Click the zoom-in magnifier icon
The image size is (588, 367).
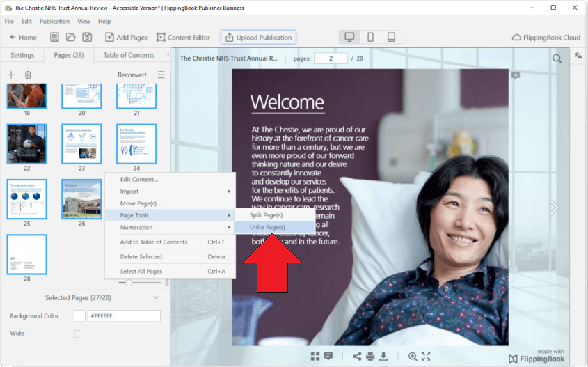click(x=413, y=357)
